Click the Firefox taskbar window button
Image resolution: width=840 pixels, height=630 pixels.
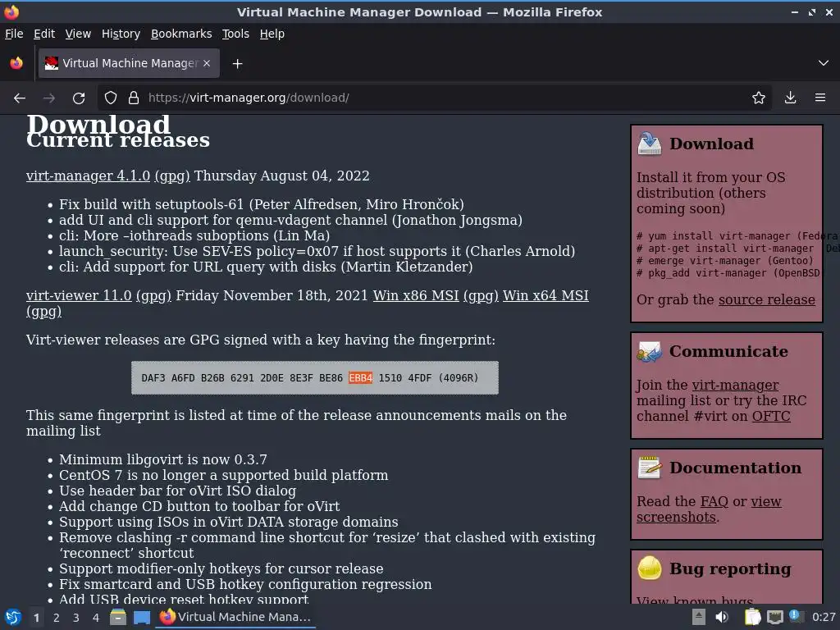235,617
